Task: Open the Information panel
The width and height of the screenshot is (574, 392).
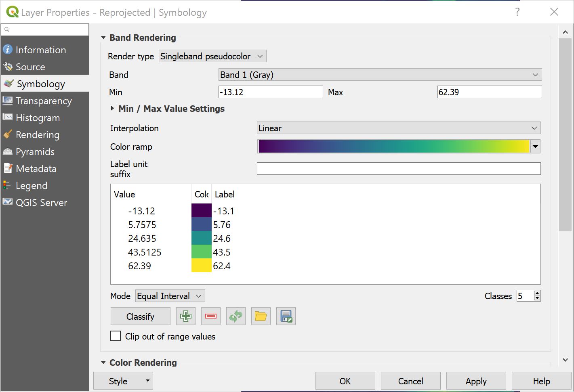Action: coord(40,50)
